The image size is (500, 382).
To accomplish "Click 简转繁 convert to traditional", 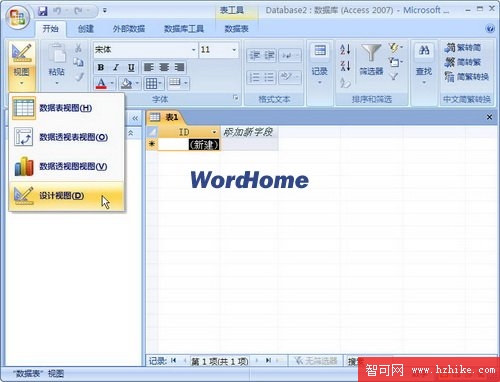I will click(x=462, y=62).
